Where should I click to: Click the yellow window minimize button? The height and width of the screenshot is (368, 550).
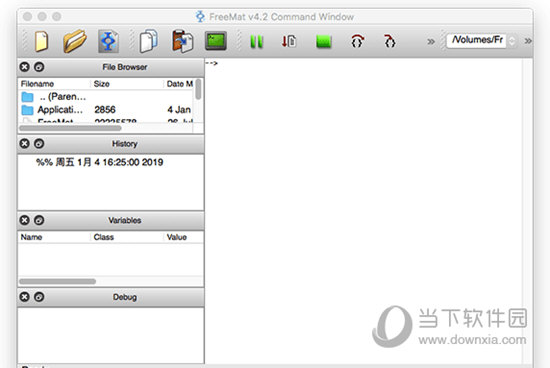click(42, 16)
